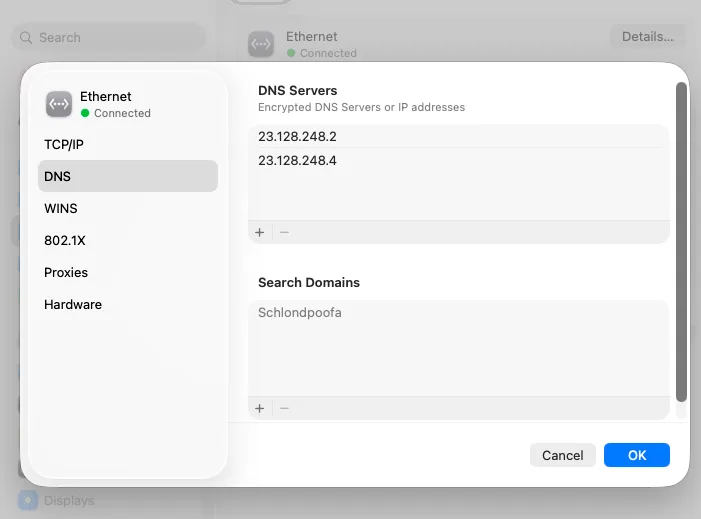Click the Search Domains heading
The height and width of the screenshot is (519, 701).
click(308, 283)
